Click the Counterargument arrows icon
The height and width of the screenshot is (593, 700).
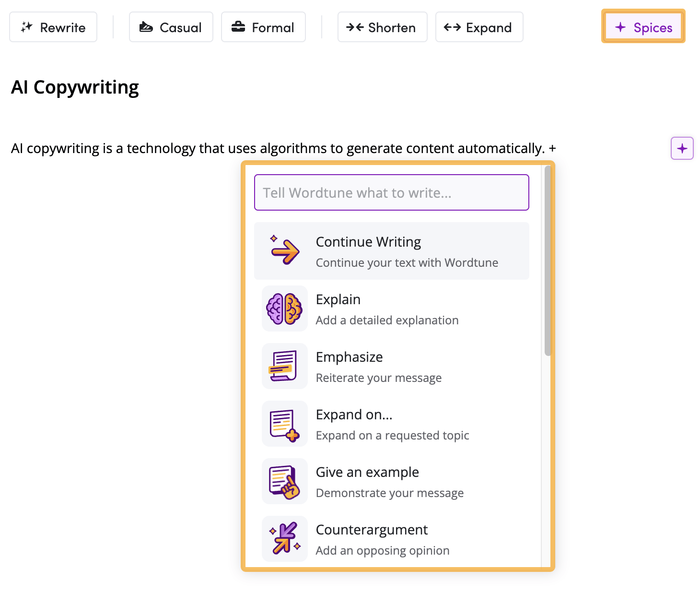coord(285,539)
